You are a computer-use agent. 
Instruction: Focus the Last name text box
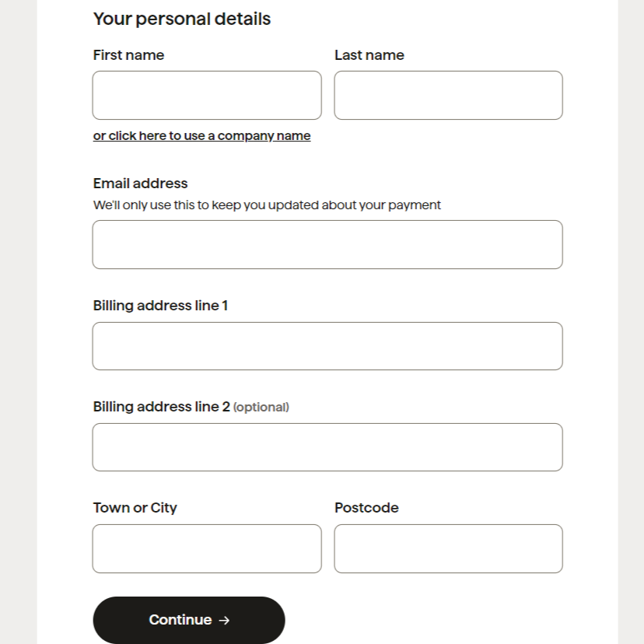(448, 96)
